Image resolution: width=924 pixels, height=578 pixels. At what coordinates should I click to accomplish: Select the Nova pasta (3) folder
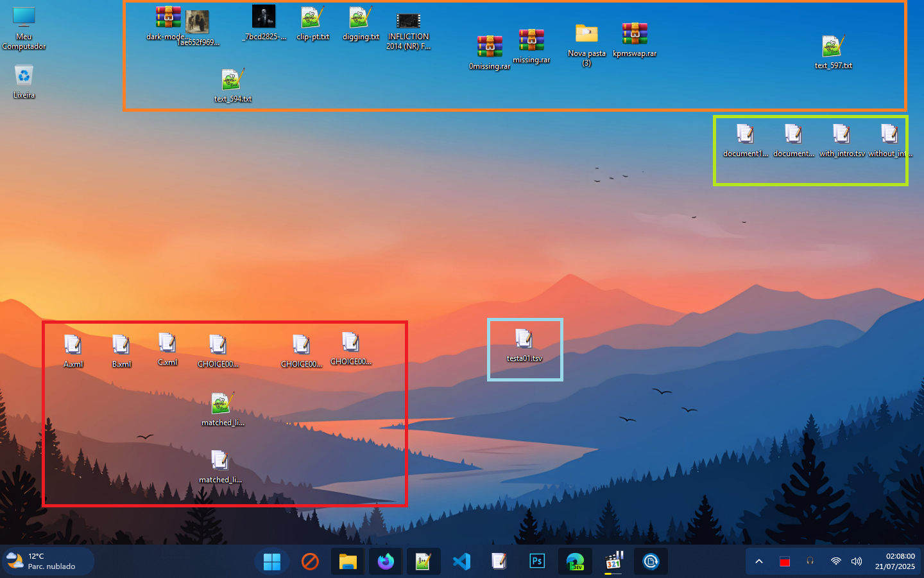[x=586, y=45]
